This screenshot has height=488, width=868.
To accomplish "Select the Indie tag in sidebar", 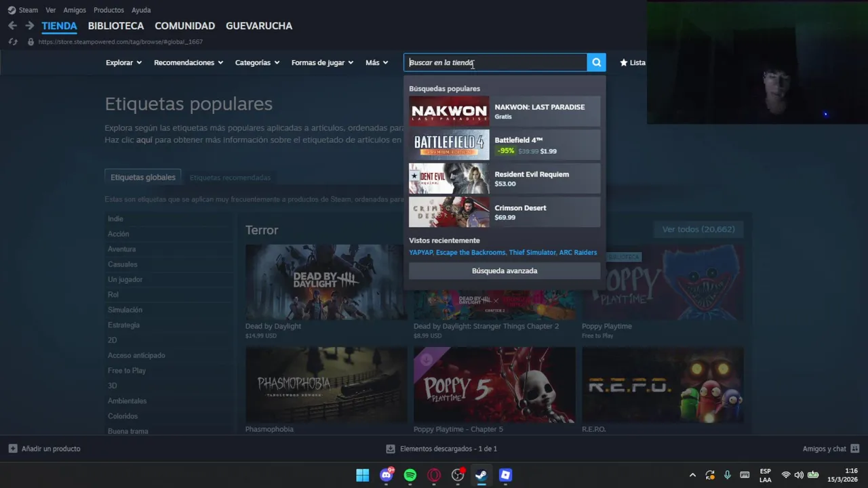I will (x=115, y=219).
